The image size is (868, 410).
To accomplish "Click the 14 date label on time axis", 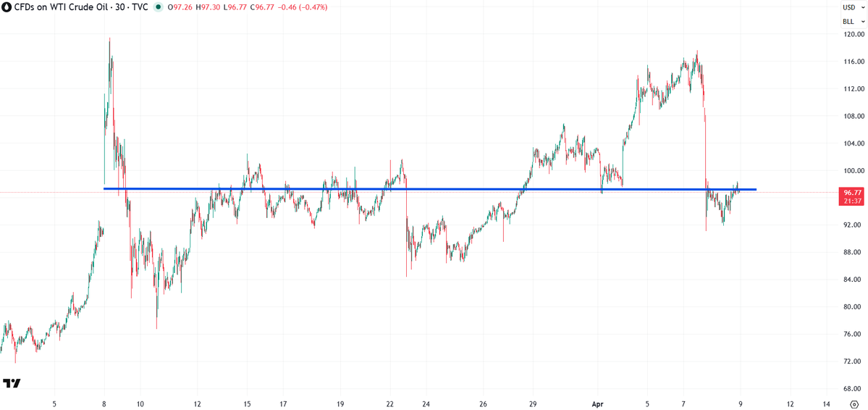I will coord(827,404).
